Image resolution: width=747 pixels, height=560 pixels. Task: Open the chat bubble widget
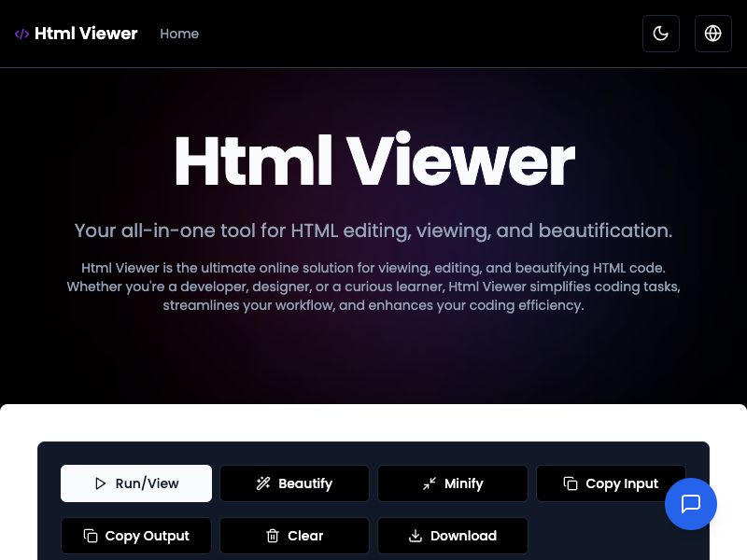[x=691, y=504]
